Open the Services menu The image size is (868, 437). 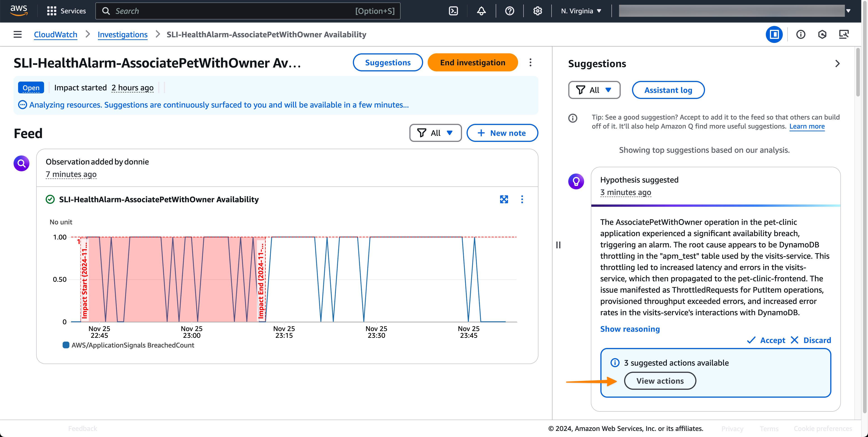(x=66, y=11)
